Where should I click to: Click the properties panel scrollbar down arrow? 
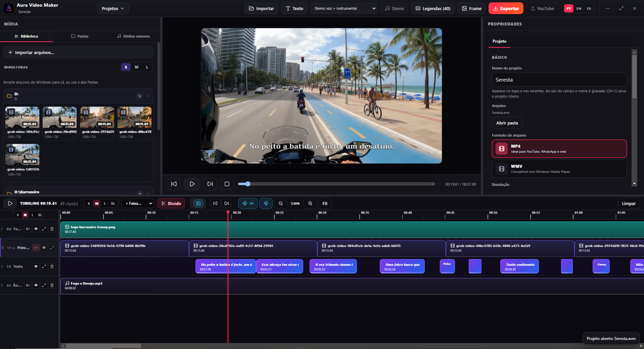[634, 184]
